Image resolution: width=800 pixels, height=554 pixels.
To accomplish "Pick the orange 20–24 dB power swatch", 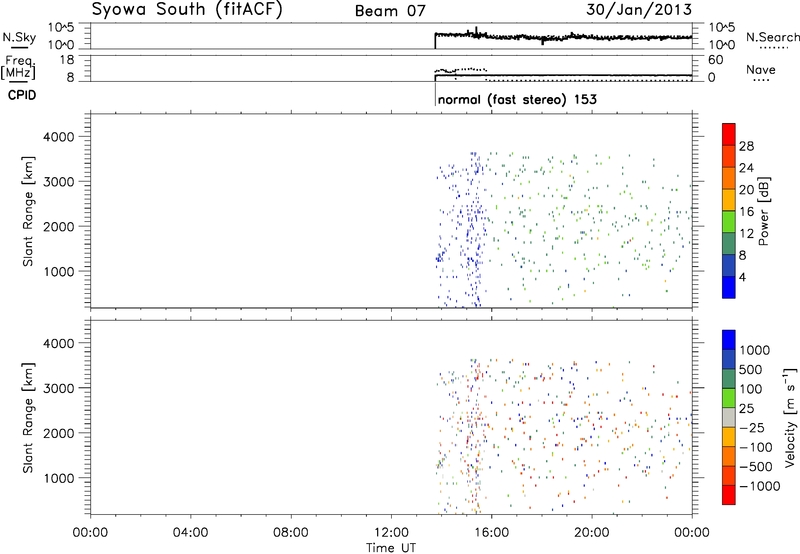I will point(729,178).
